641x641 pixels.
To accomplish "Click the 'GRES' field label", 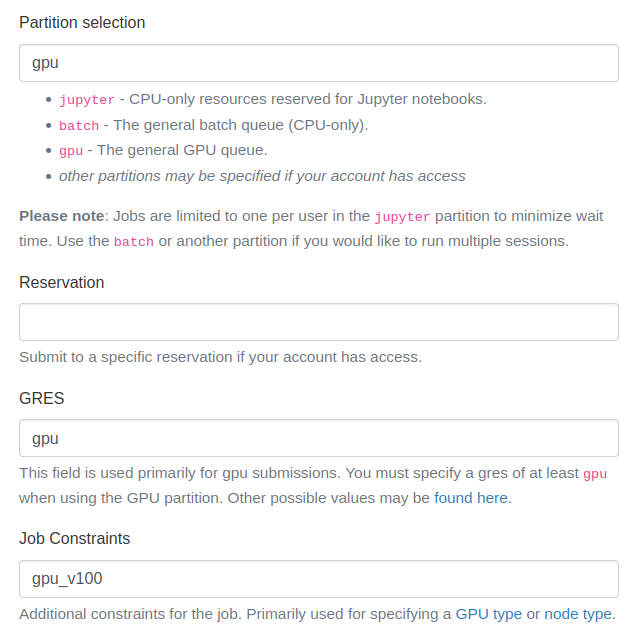I will pos(42,398).
